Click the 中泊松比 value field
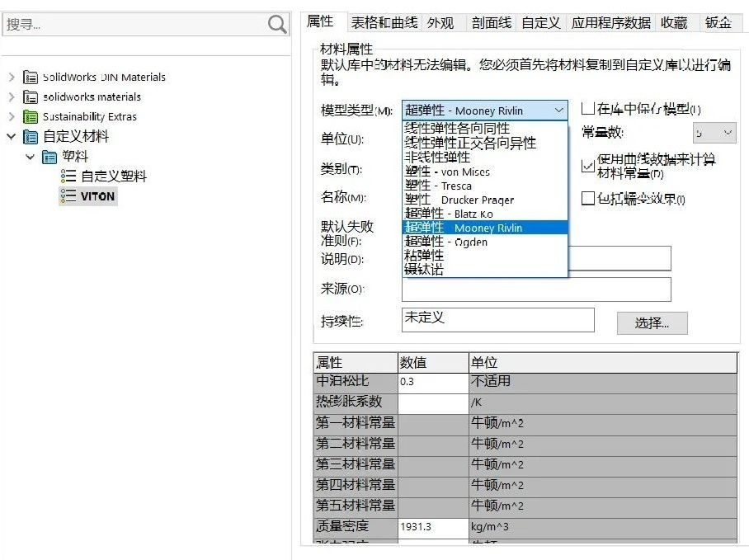The image size is (749, 560). 432,382
